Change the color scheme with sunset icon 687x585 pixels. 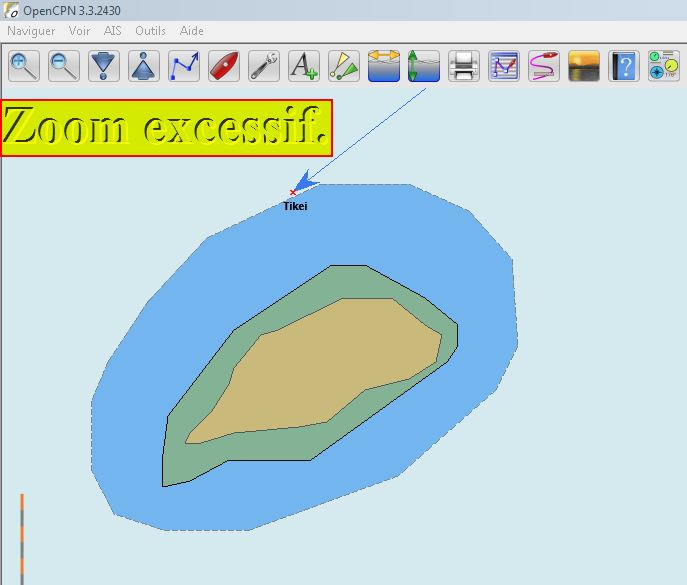click(584, 67)
